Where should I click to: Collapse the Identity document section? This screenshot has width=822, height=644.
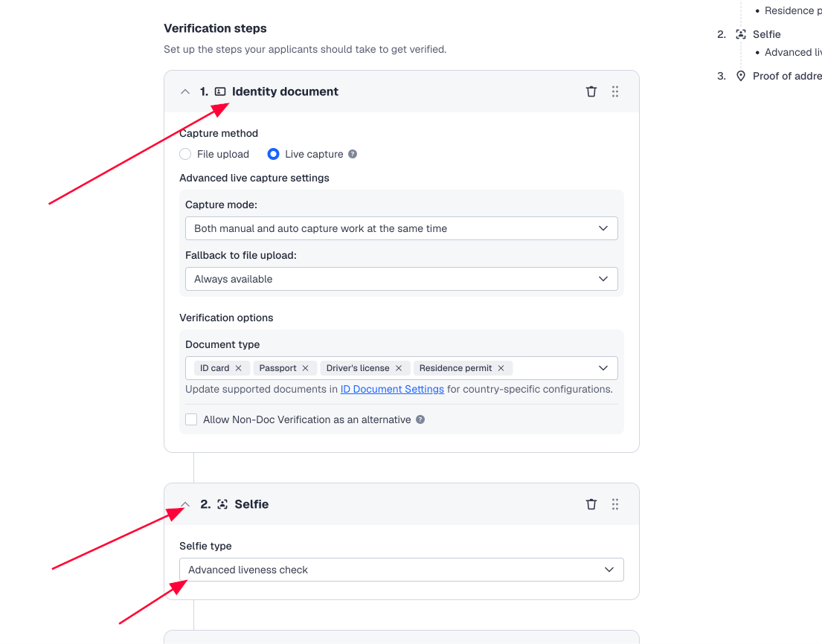click(x=185, y=91)
